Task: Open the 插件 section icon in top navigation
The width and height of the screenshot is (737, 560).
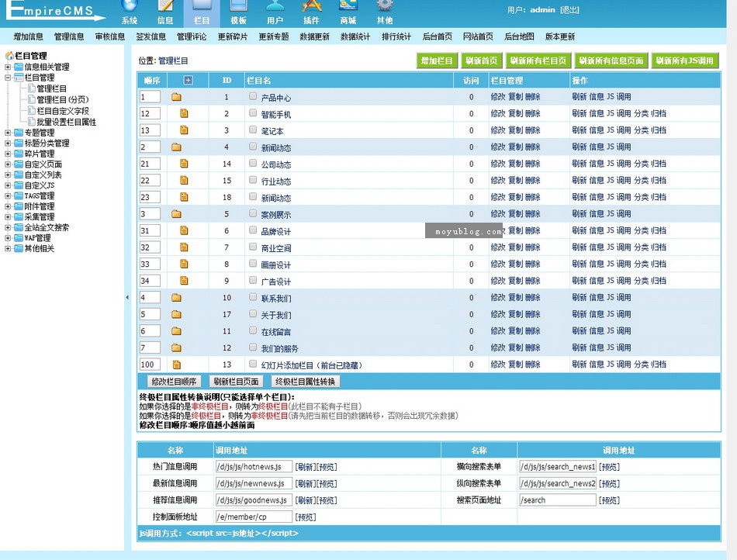Action: [311, 5]
